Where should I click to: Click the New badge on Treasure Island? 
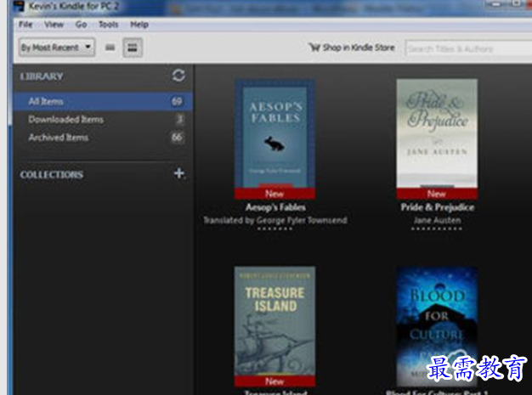tap(274, 381)
